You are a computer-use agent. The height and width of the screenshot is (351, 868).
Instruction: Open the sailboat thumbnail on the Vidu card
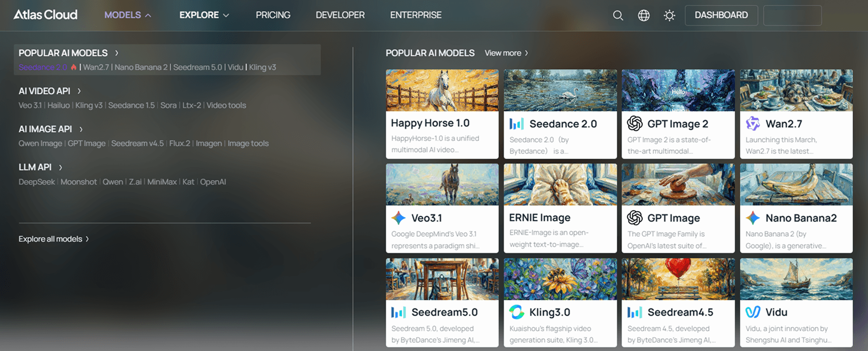click(796, 279)
